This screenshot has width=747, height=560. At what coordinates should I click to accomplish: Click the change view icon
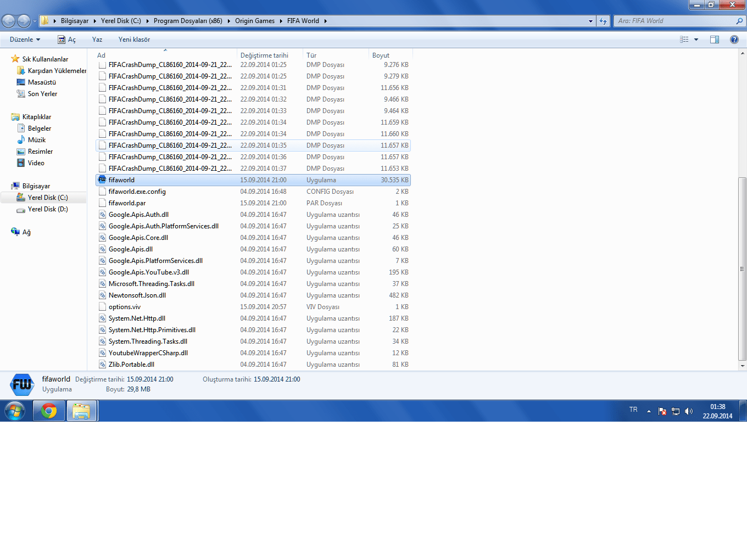[684, 40]
